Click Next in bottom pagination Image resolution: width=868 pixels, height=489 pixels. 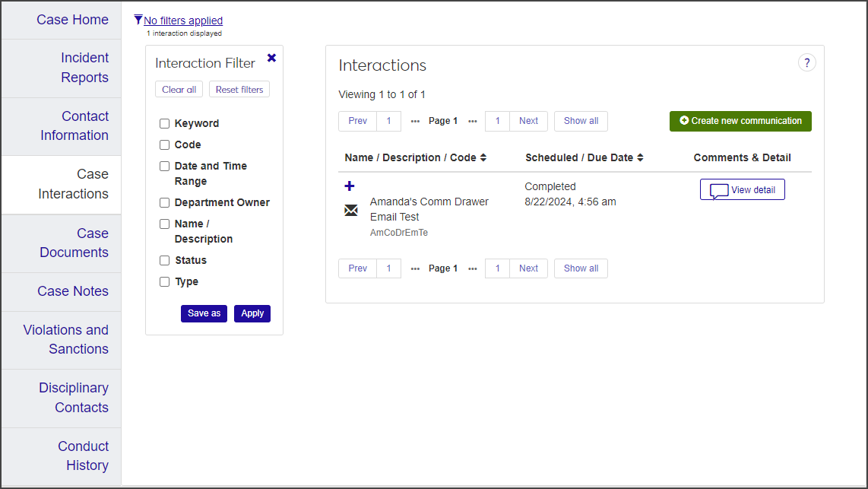[x=528, y=268]
